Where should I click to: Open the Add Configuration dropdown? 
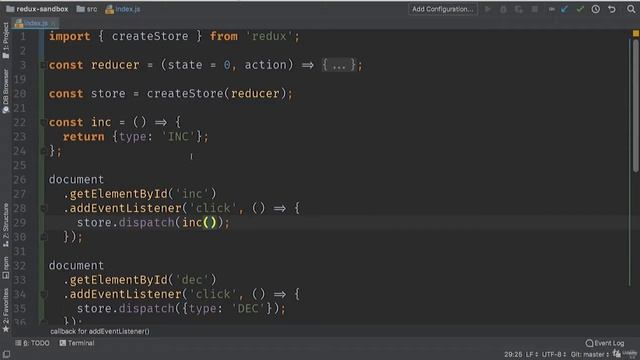coord(443,9)
